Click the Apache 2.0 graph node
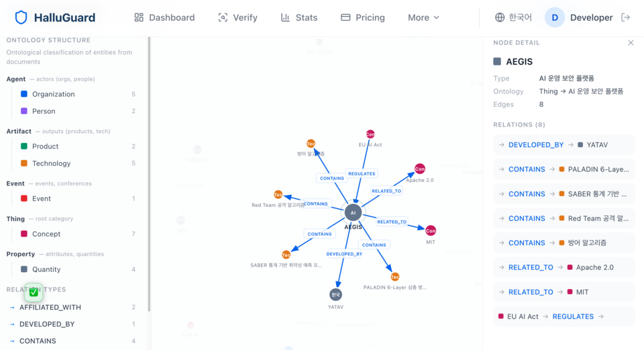644x350 pixels. [x=420, y=169]
